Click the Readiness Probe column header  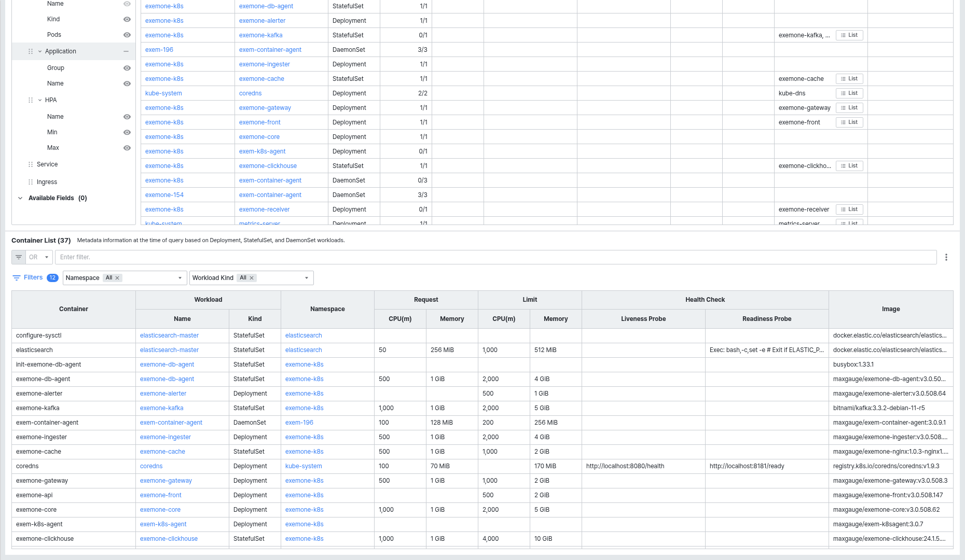767,319
